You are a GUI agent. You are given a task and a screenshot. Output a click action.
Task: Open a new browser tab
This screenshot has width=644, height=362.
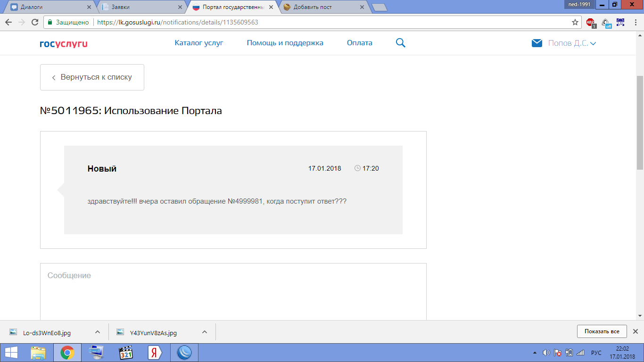[379, 7]
